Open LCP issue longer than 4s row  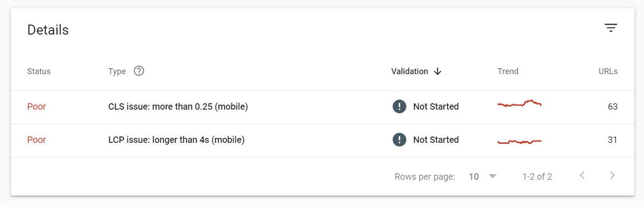tap(323, 140)
